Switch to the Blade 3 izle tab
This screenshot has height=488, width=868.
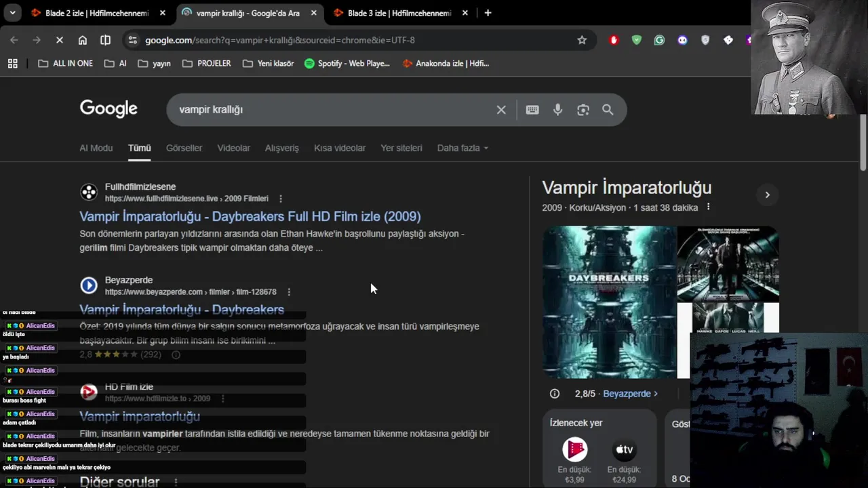pos(400,13)
